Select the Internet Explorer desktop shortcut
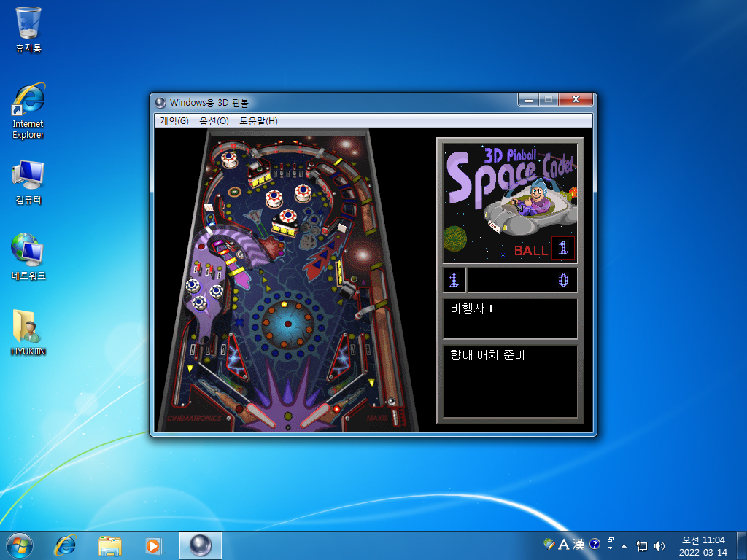Screen dimensions: 747x560 [28, 112]
